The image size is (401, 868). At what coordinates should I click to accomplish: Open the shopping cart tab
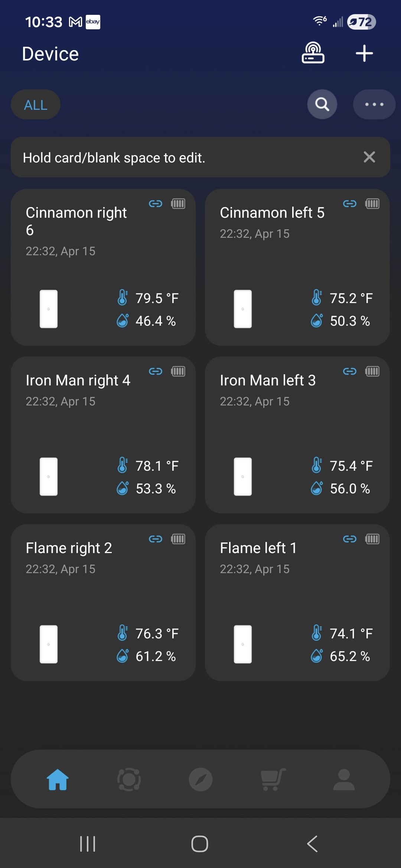[273, 779]
